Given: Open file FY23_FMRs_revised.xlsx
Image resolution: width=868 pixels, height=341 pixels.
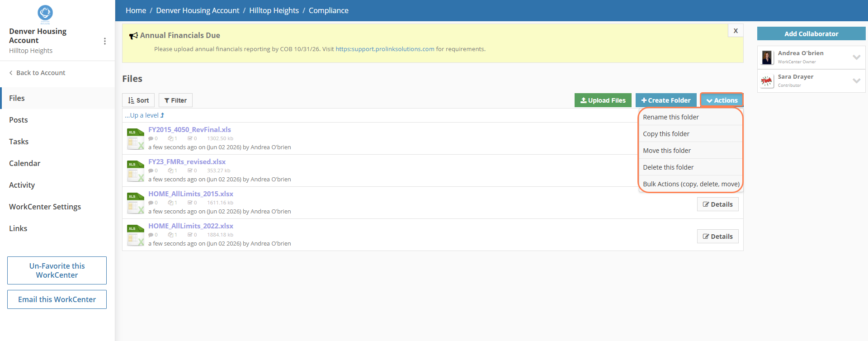Looking at the screenshot, I should 187,162.
